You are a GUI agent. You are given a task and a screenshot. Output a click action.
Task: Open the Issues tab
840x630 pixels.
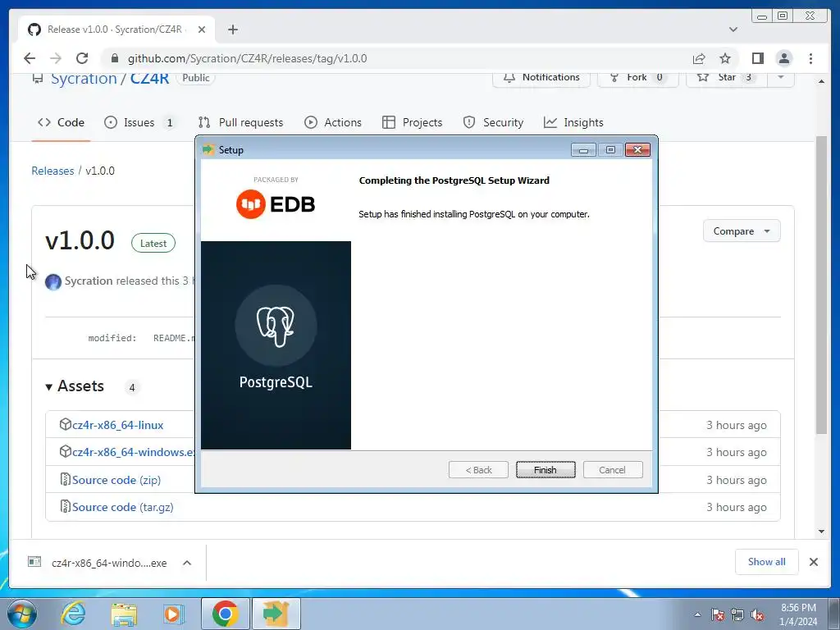(x=139, y=122)
